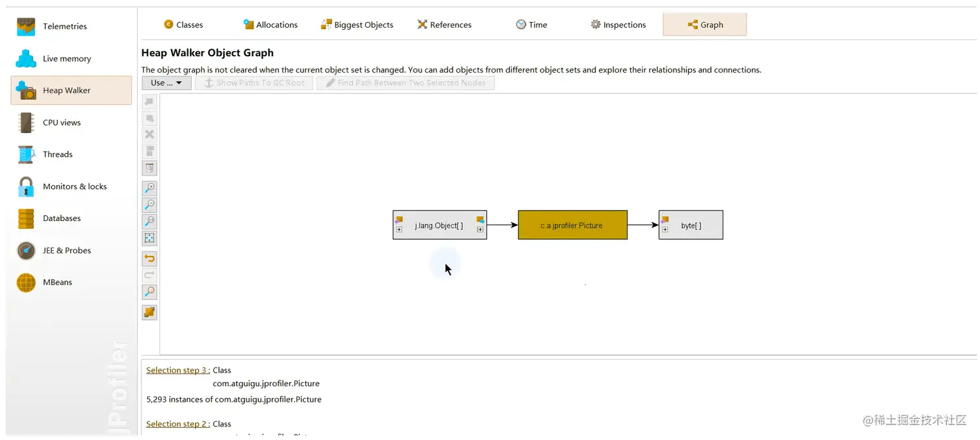Open CPU views section

[x=71, y=122]
